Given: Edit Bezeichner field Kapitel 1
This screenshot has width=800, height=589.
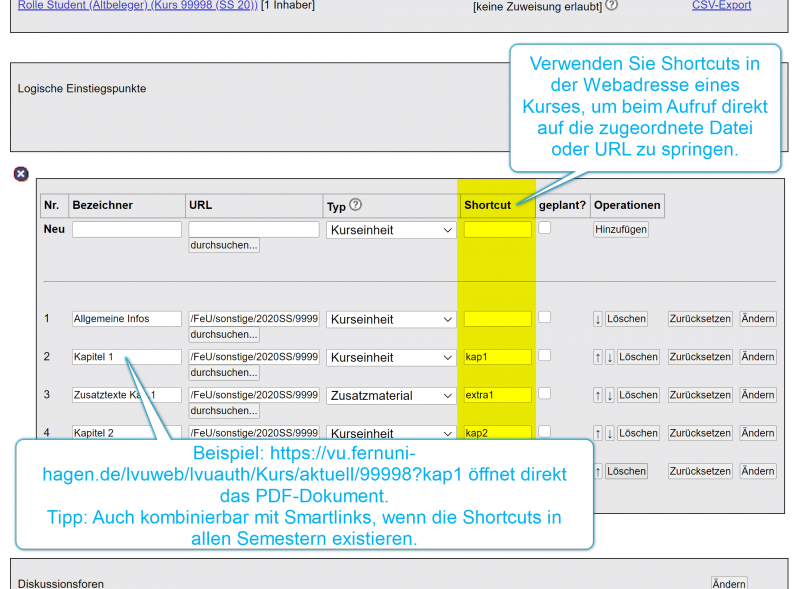Looking at the screenshot, I should [127, 357].
